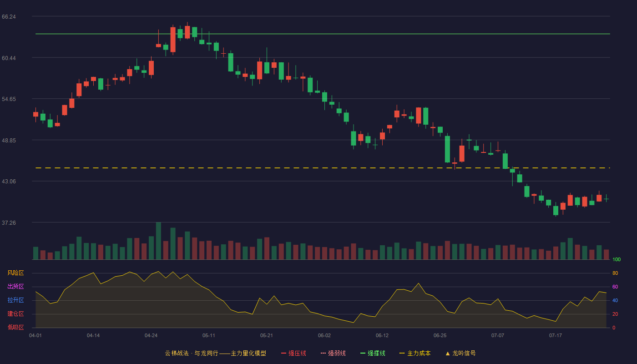Toggle the 云梯战法 · 与龙同行 legend entry
This screenshot has width=637, height=364.
click(x=216, y=353)
